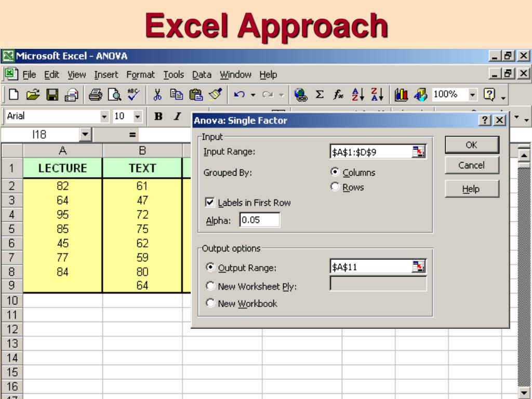Open a file with the Open folder icon
532x399 pixels.
click(33, 95)
